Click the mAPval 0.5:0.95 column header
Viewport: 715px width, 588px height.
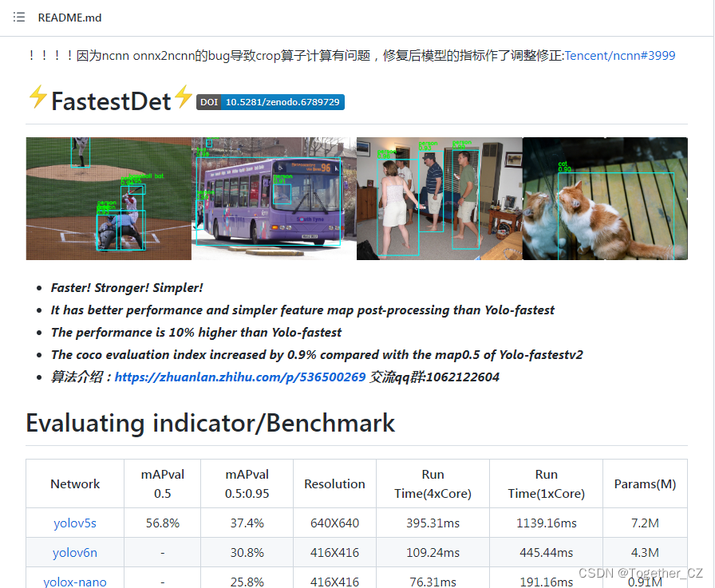pyautogui.click(x=247, y=483)
